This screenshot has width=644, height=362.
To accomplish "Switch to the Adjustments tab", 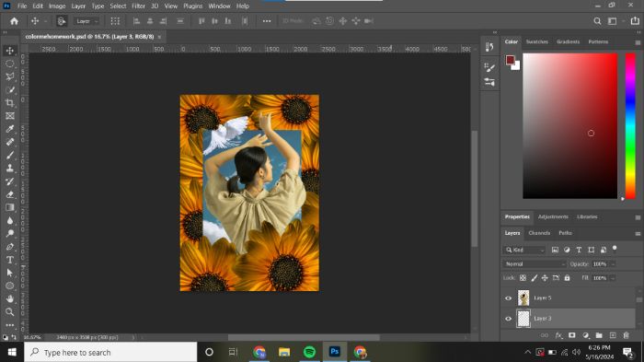I will (553, 216).
